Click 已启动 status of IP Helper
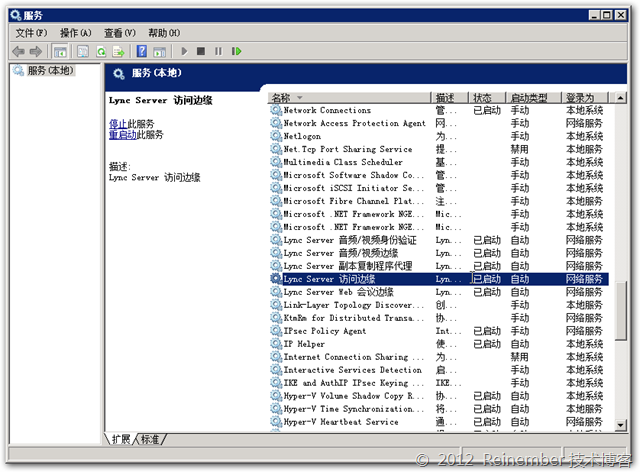This screenshot has width=640, height=472. (x=487, y=344)
